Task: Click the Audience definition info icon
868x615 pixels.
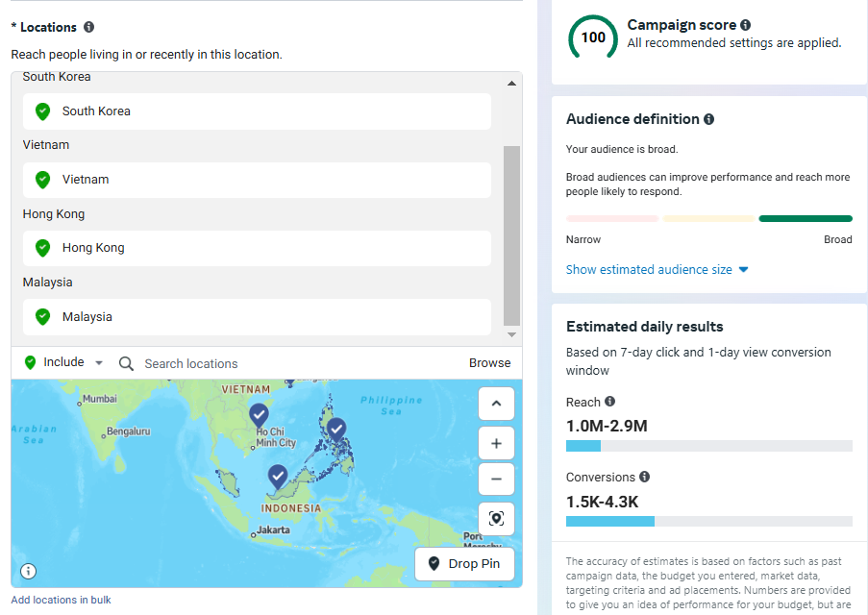Action: [709, 120]
